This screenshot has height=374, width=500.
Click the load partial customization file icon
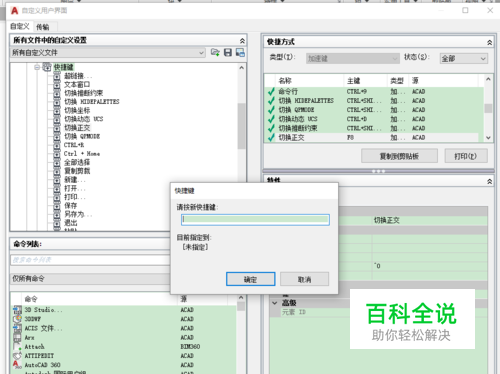(x=215, y=53)
